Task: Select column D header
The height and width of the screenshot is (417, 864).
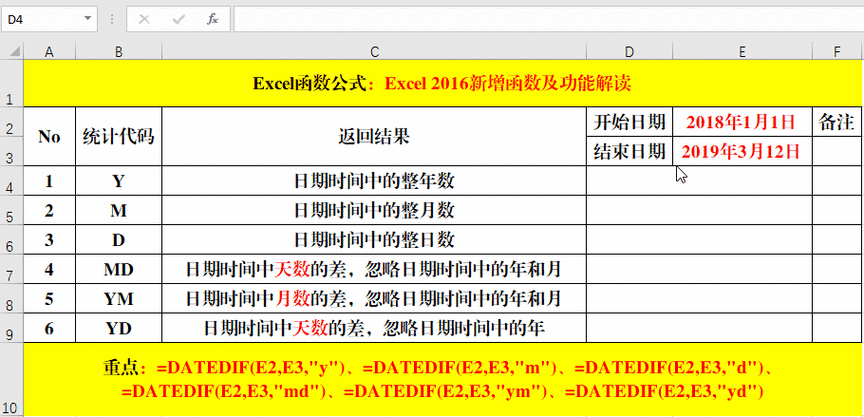Action: [x=629, y=52]
